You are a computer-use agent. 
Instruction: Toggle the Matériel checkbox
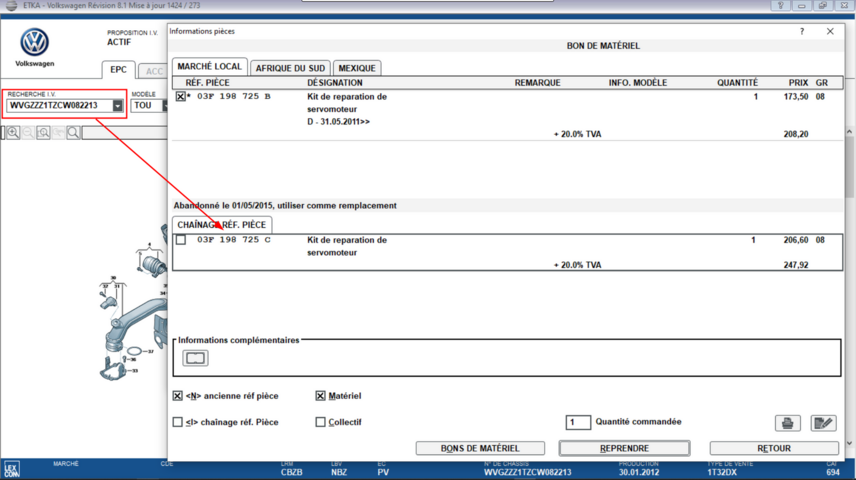tap(320, 396)
